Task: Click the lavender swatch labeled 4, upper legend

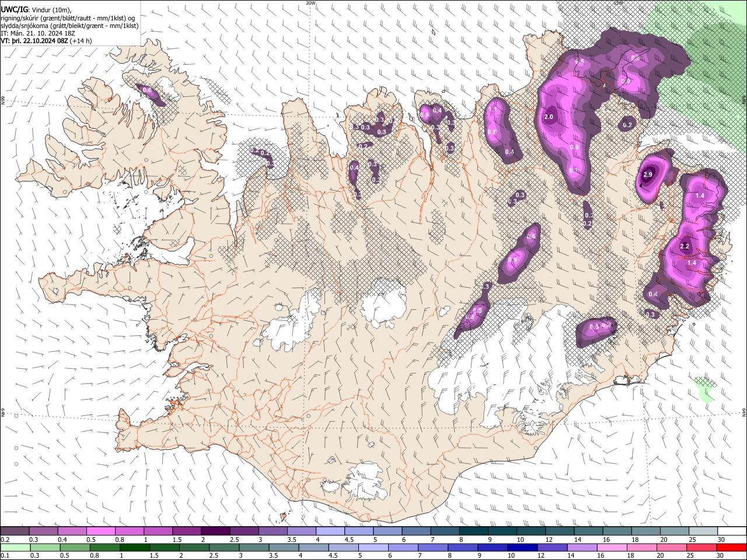Action: point(330,531)
